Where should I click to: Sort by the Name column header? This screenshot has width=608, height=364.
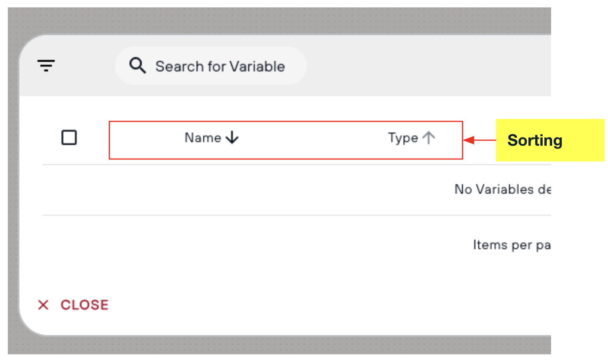(x=203, y=137)
